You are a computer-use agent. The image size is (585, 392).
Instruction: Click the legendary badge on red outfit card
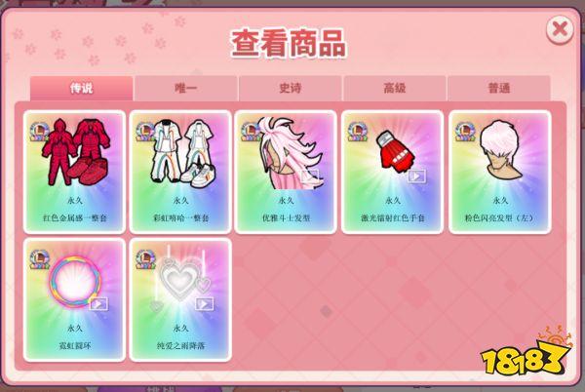(x=40, y=132)
